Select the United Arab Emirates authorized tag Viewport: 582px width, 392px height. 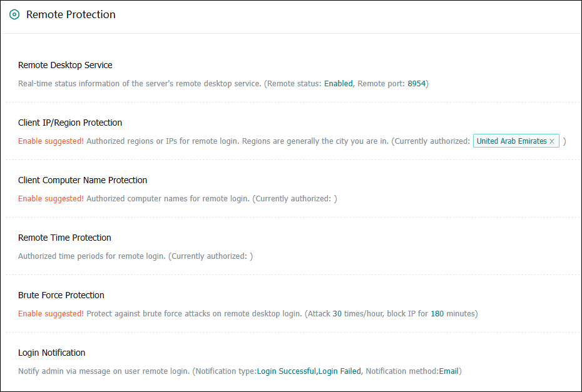coord(511,141)
